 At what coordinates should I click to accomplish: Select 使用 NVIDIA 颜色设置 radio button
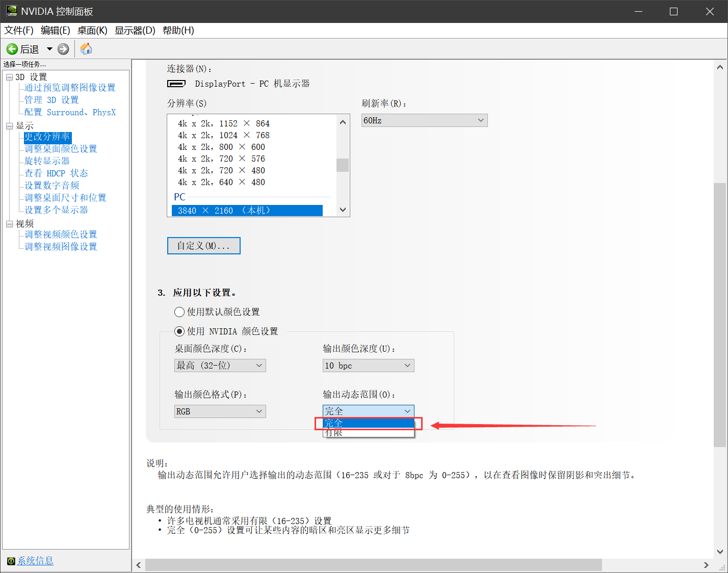179,331
